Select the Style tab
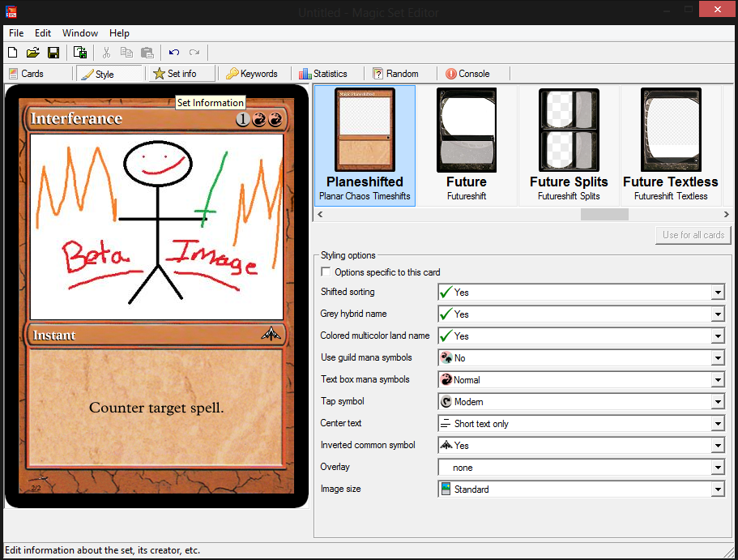This screenshot has height=560, width=738. (x=109, y=74)
